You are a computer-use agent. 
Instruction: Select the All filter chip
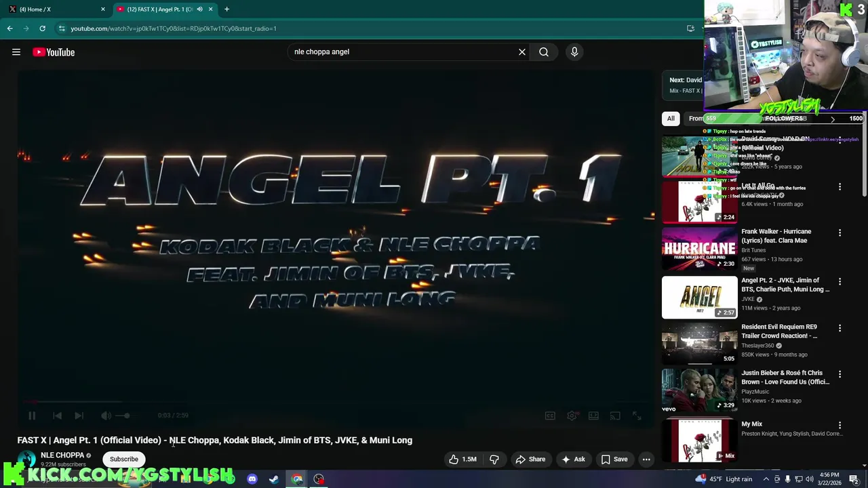[671, 119]
